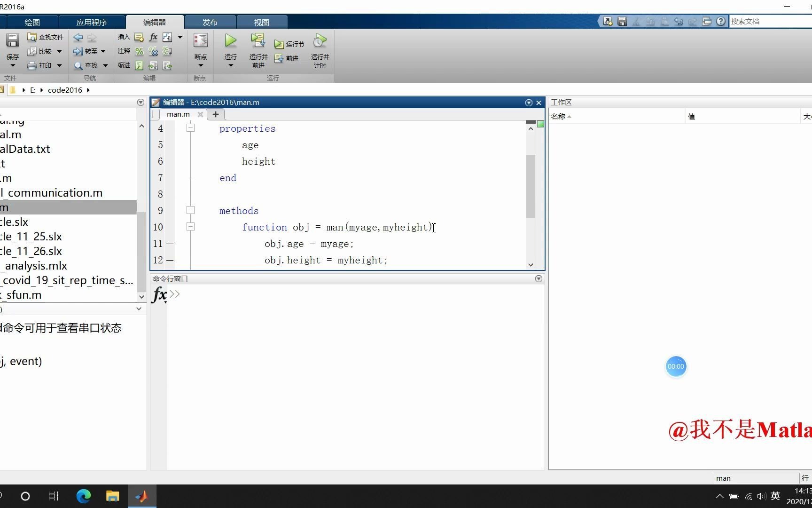Image resolution: width=812 pixels, height=508 pixels.
Task: Expand the Run (运行) dropdown arrow
Action: pos(231,65)
